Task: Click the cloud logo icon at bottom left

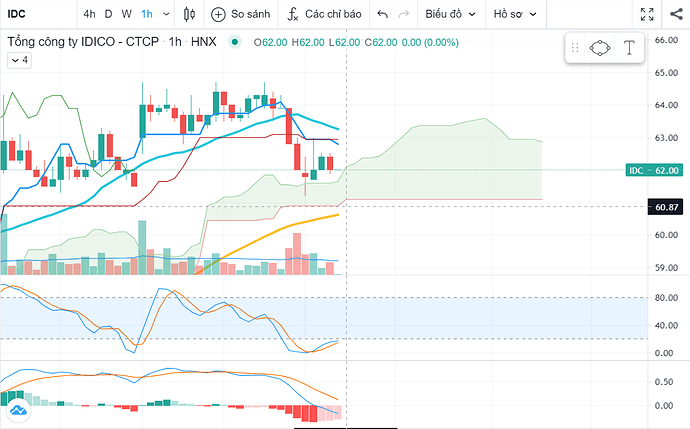Action: click(18, 410)
